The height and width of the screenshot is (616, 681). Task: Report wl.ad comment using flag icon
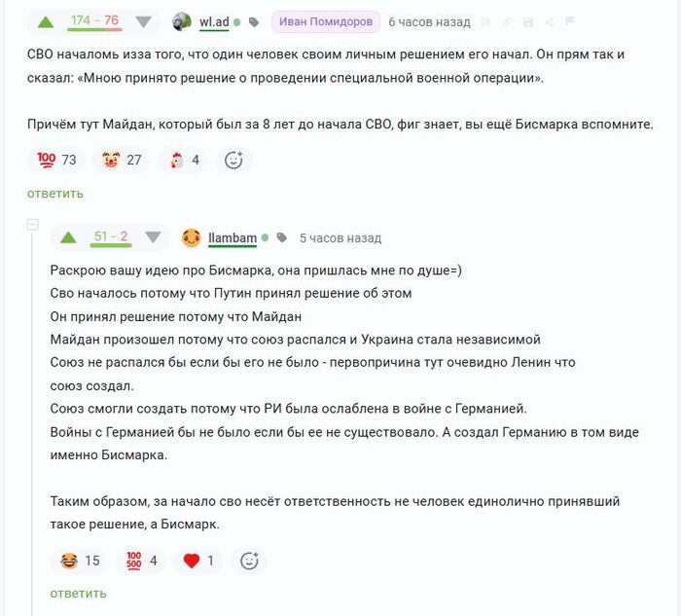pos(570,21)
